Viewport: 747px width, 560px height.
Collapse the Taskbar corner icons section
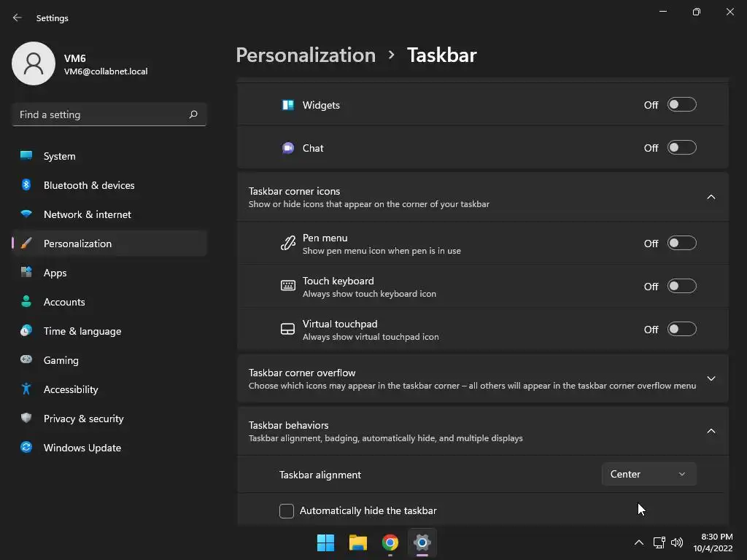click(x=711, y=197)
